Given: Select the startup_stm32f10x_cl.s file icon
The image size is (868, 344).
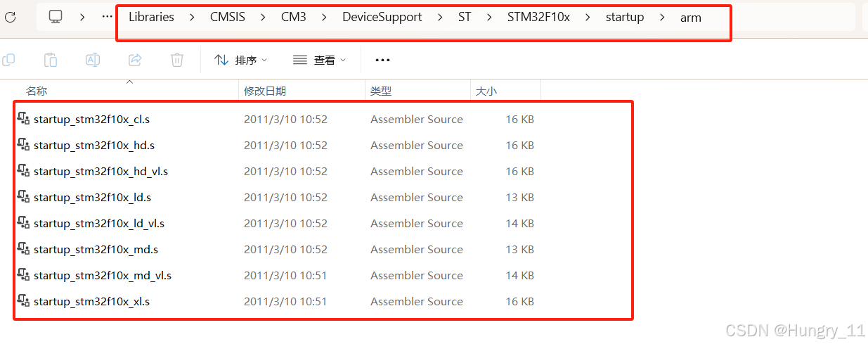Looking at the screenshot, I should click(x=23, y=119).
